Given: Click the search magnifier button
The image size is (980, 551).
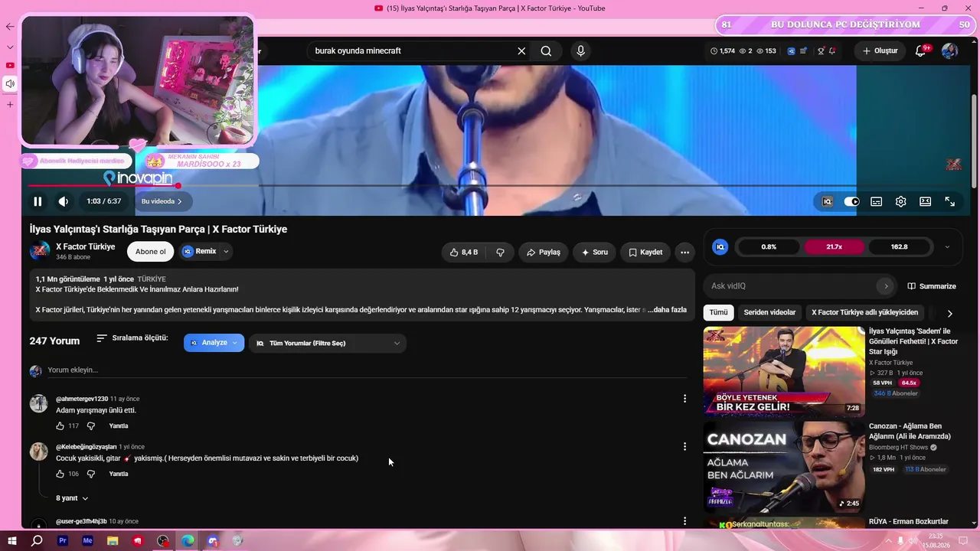Looking at the screenshot, I should [x=546, y=51].
